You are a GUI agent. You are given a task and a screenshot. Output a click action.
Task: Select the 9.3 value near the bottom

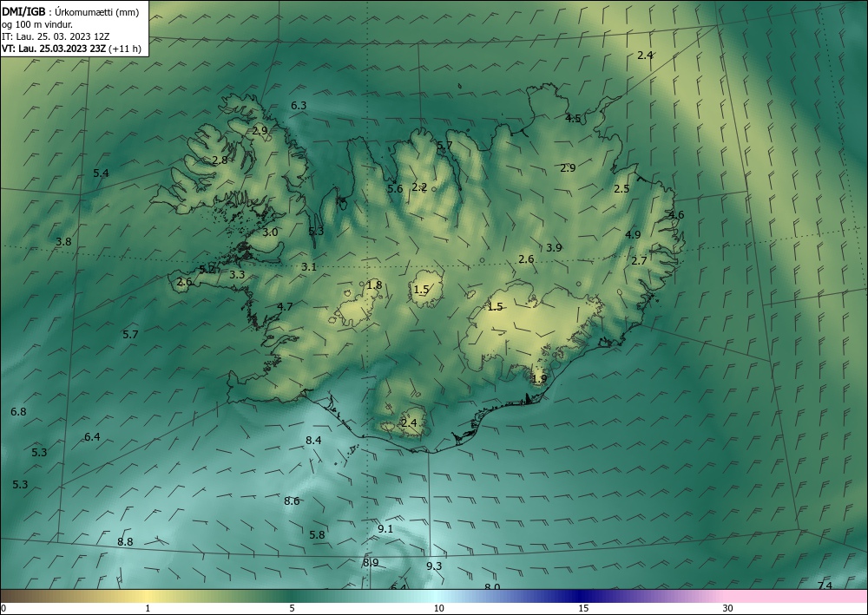(434, 566)
